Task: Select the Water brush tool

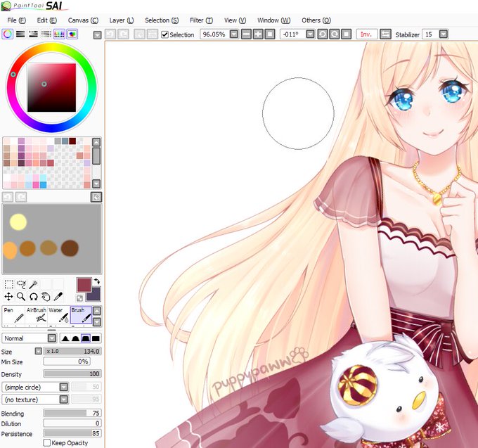Action: click(x=59, y=316)
